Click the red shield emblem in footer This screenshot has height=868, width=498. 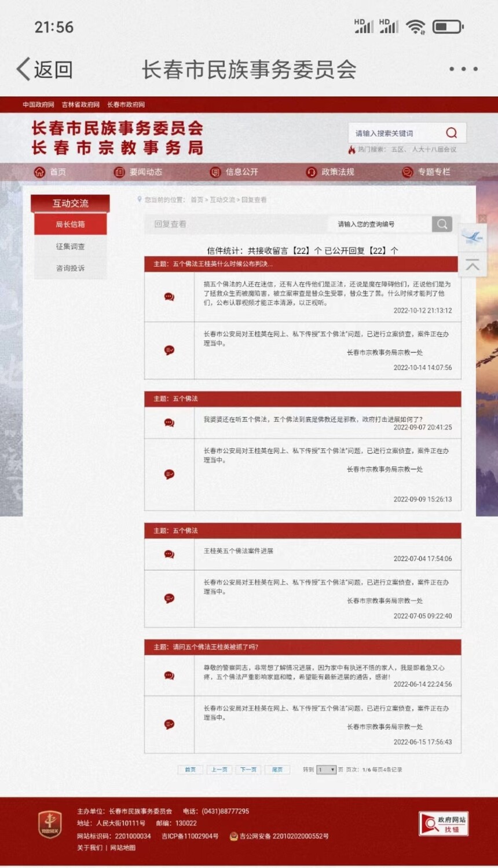click(50, 825)
